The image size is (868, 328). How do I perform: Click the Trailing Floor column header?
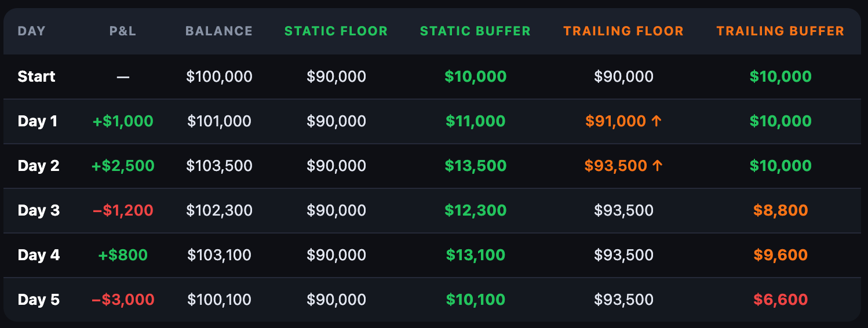click(623, 31)
